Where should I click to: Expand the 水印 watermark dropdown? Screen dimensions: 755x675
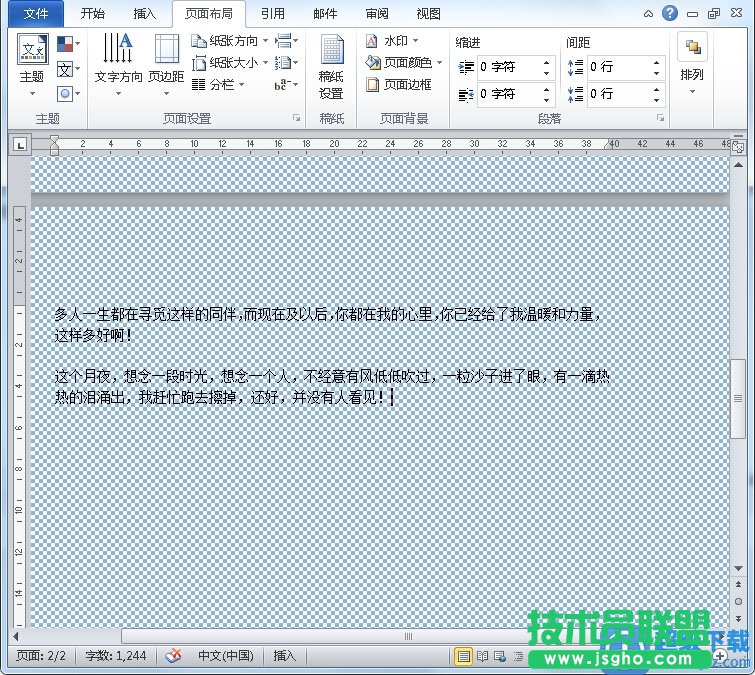click(415, 41)
